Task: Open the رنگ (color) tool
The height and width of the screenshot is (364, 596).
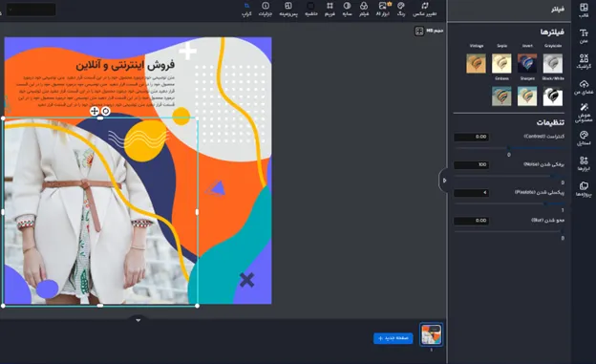Action: pos(401,10)
